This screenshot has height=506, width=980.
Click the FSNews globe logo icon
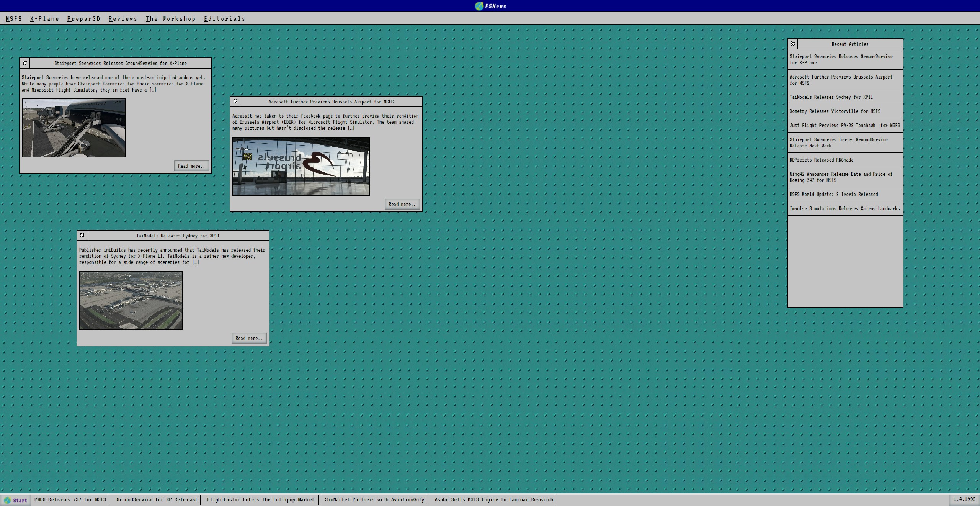479,6
